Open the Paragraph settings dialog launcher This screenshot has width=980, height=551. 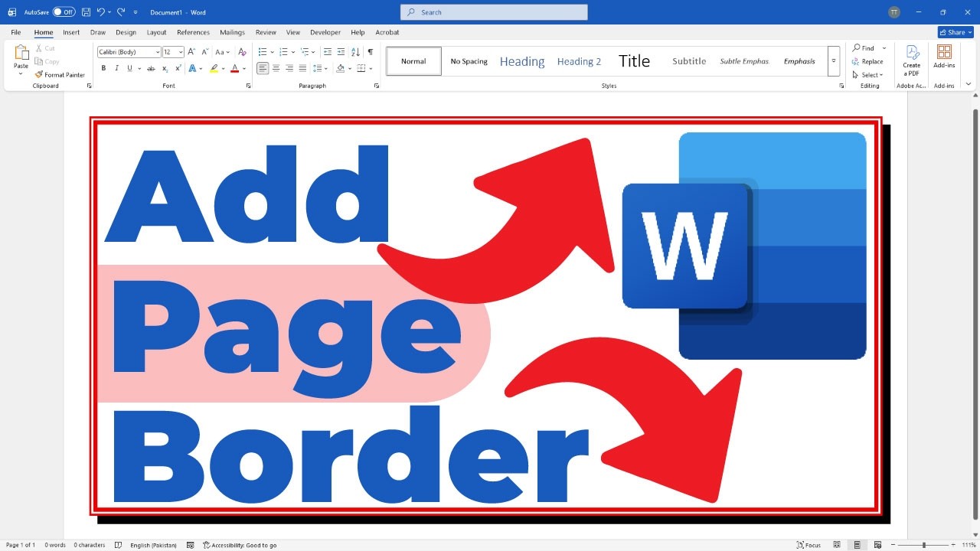[x=377, y=86]
